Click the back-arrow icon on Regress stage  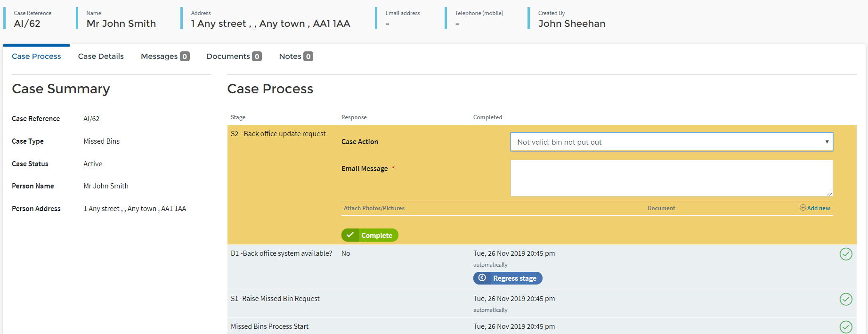482,278
